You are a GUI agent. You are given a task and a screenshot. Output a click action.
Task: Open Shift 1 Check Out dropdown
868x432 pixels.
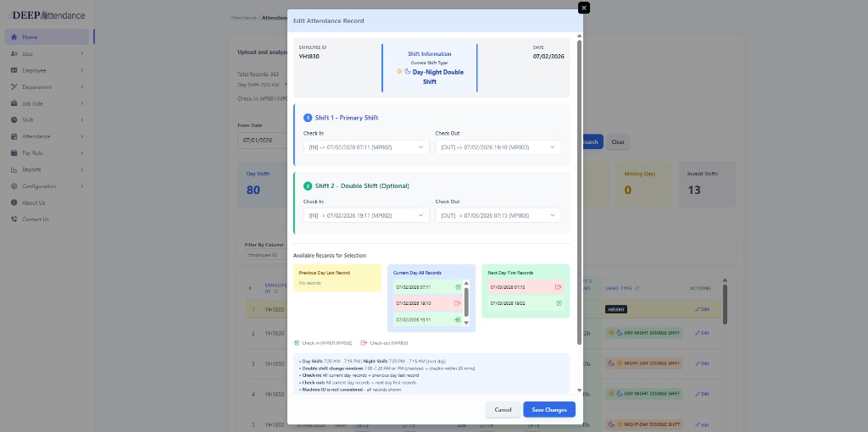[x=498, y=147]
